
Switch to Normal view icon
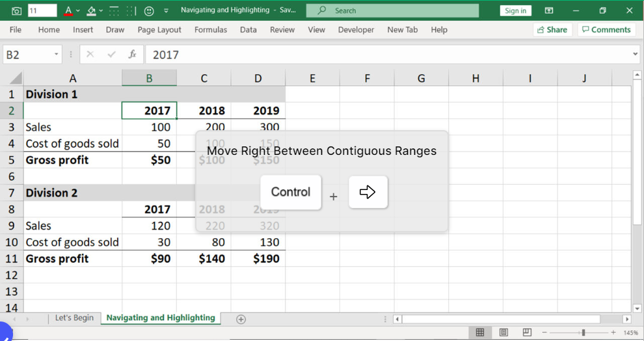(x=479, y=332)
